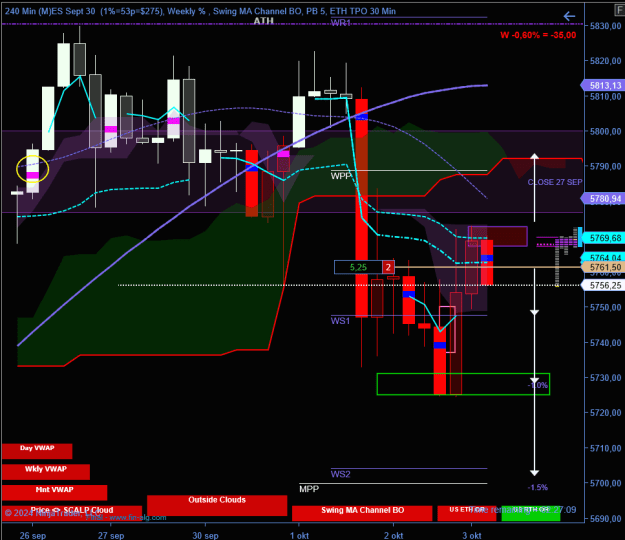Click the WPP pivot label
The width and height of the screenshot is (625, 540).
pos(340,176)
